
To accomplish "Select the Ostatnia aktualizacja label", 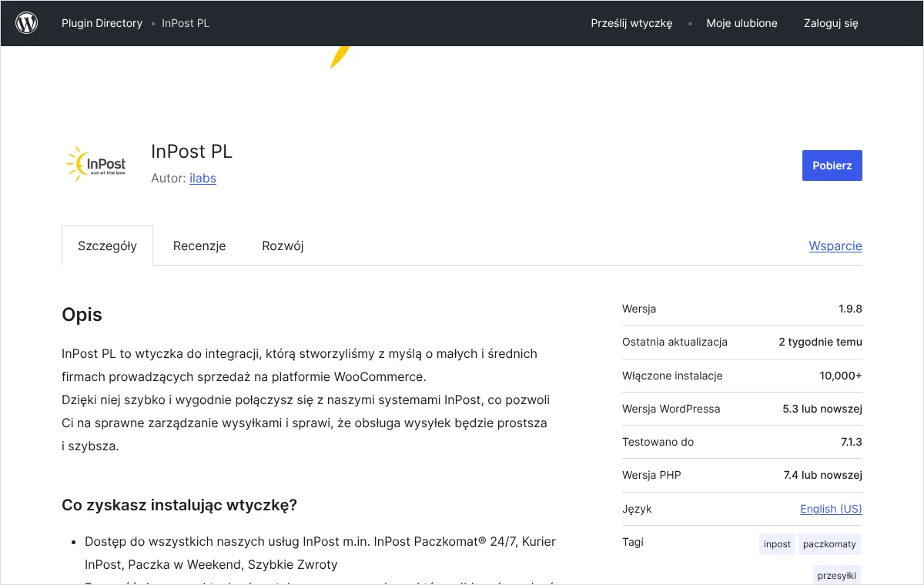I will point(675,342).
